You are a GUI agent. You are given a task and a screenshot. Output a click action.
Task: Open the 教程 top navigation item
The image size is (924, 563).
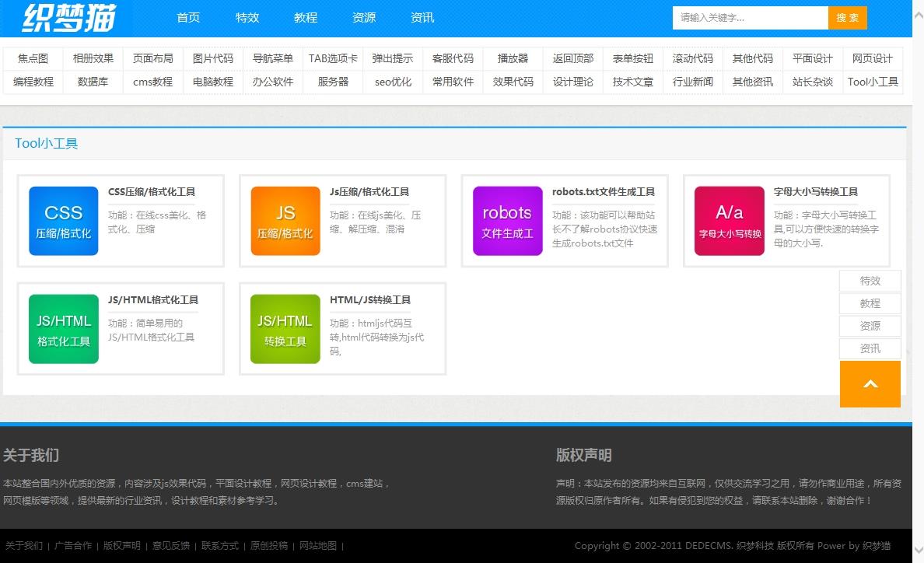[x=306, y=18]
